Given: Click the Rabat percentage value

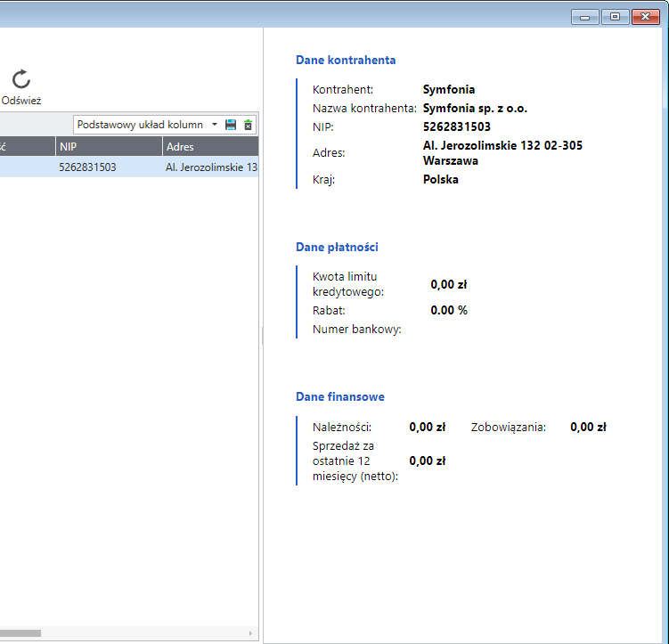Looking at the screenshot, I should coord(449,310).
